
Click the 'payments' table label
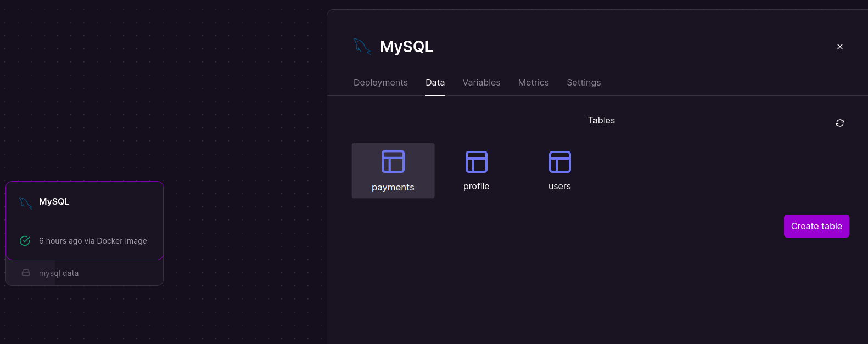(393, 188)
